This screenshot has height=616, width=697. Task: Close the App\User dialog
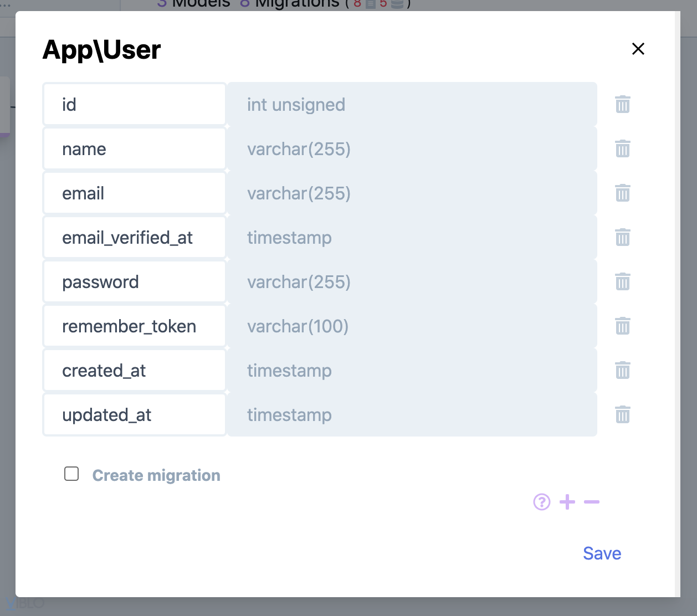click(x=638, y=49)
